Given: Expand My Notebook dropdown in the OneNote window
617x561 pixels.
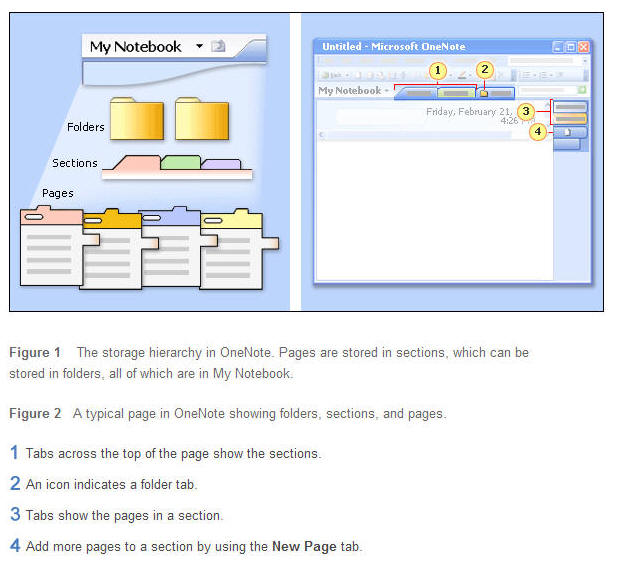Looking at the screenshot, I should click(x=388, y=91).
